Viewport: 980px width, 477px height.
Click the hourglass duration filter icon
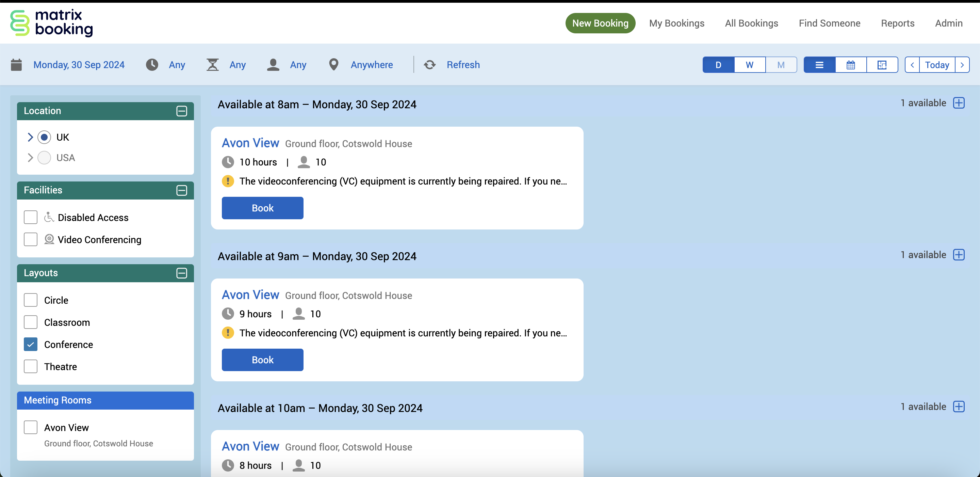212,65
